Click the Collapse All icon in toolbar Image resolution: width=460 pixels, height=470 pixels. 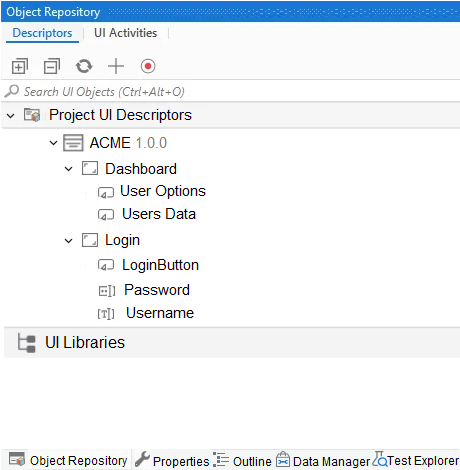point(52,66)
